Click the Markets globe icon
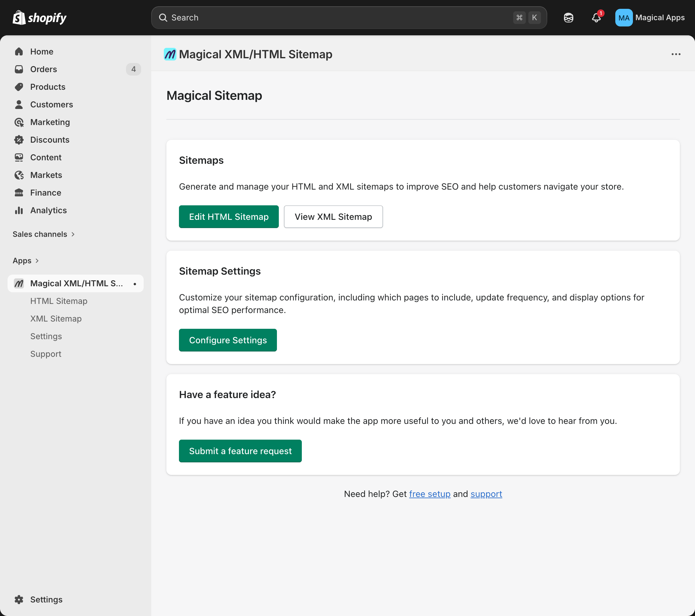This screenshot has width=695, height=616. (x=19, y=175)
